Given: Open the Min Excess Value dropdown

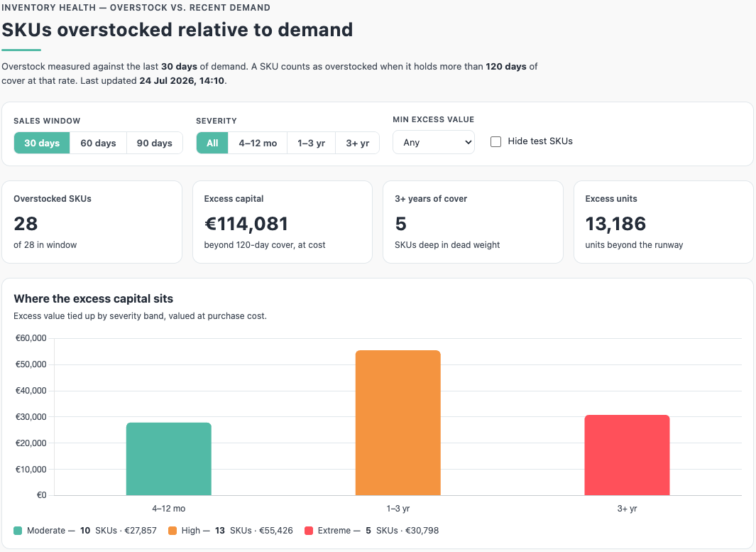Looking at the screenshot, I should 434,142.
